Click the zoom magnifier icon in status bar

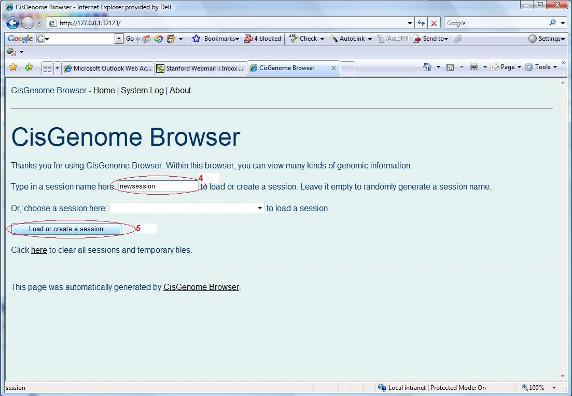[525, 387]
